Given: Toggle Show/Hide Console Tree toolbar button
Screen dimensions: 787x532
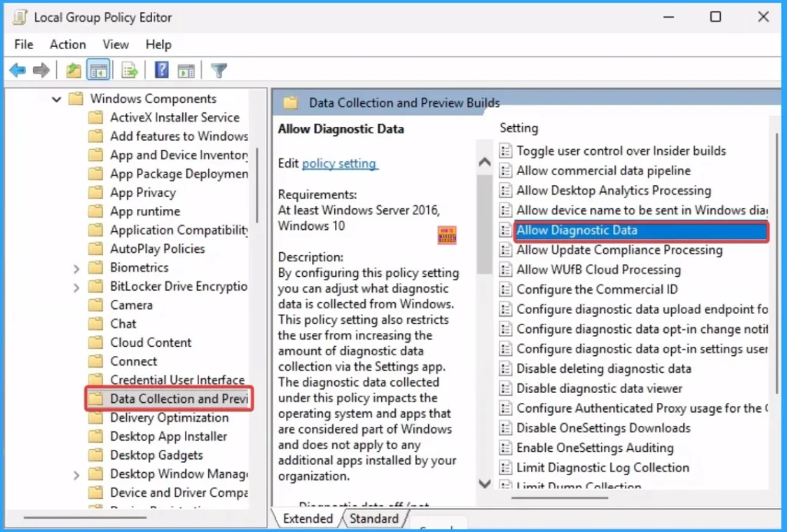Looking at the screenshot, I should point(98,71).
